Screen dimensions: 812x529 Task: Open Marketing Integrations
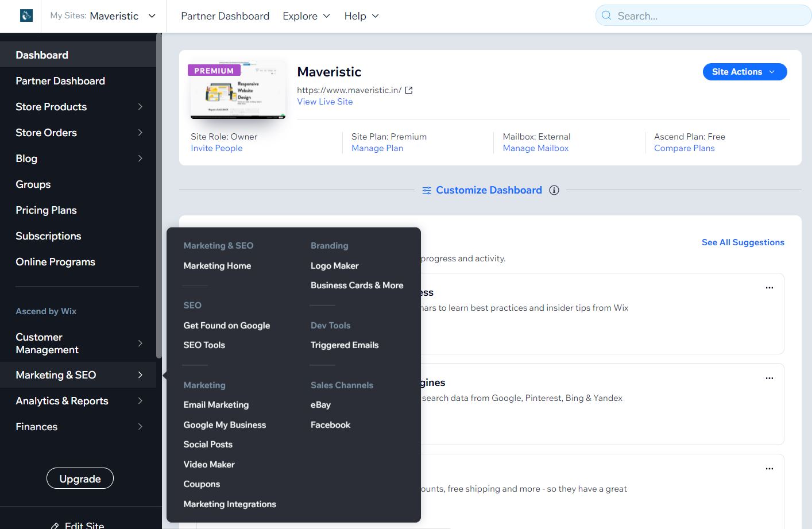[230, 504]
